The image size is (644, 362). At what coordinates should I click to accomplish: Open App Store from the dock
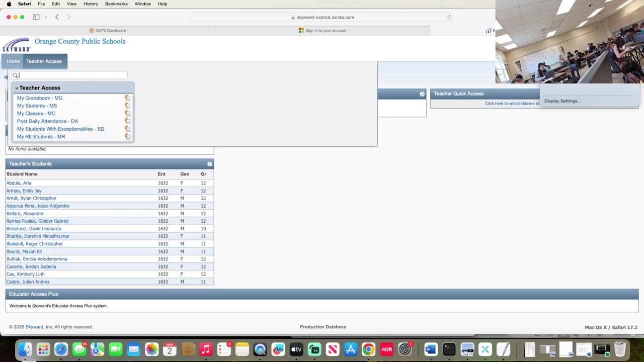[x=351, y=349]
